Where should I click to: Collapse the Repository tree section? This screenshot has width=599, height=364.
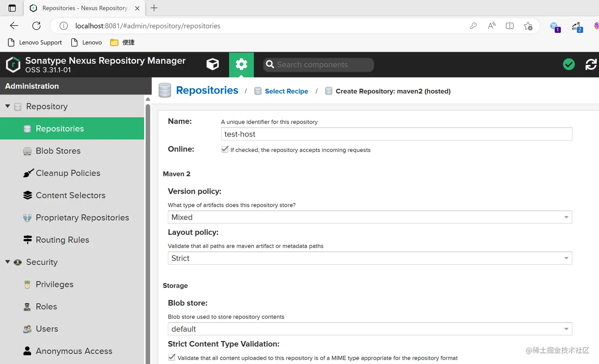click(x=8, y=106)
